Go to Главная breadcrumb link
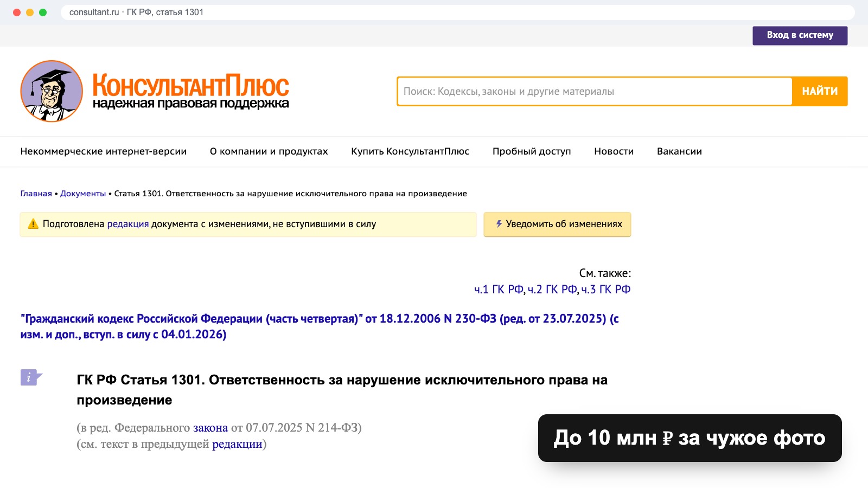Viewport: 868px width, 488px height. (36, 194)
